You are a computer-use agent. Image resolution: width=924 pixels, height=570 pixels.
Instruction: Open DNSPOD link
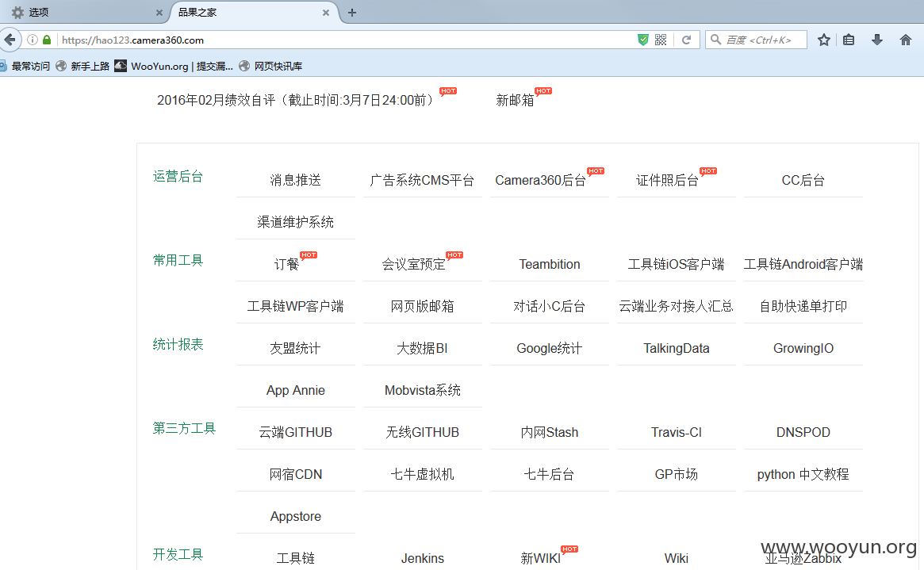point(803,433)
